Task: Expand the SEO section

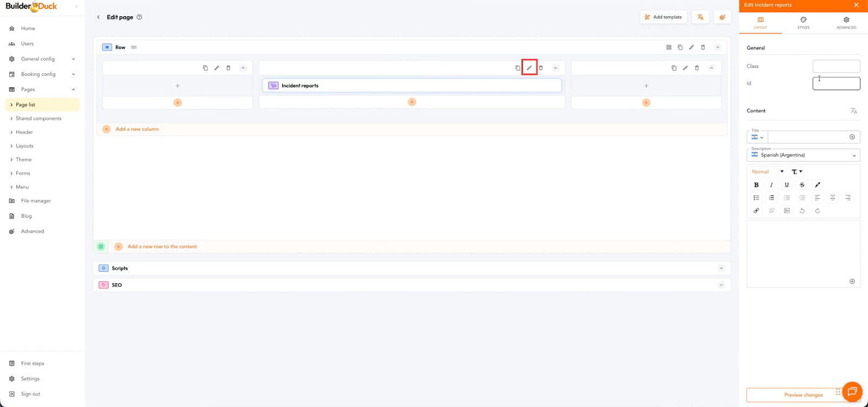Action: [x=721, y=285]
